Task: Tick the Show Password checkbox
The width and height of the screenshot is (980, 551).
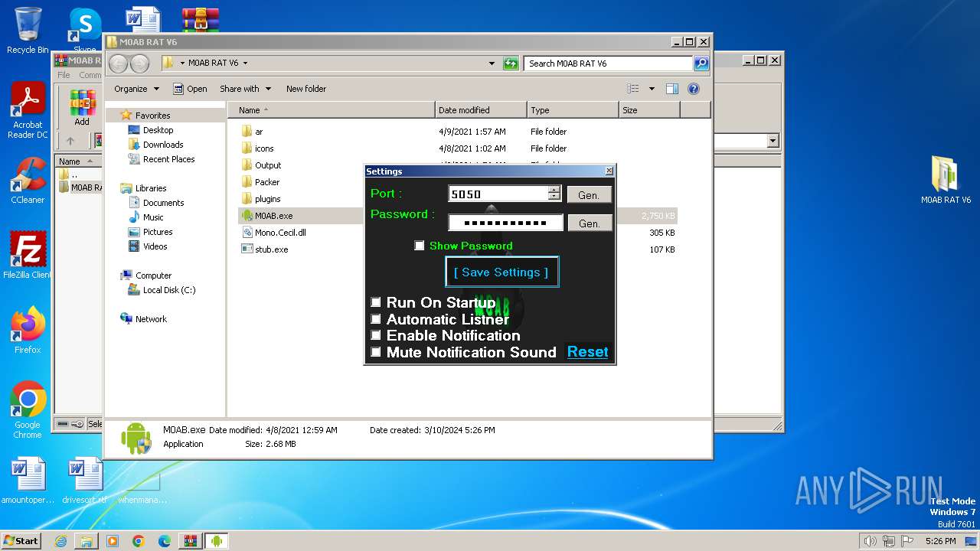Action: [x=420, y=246]
